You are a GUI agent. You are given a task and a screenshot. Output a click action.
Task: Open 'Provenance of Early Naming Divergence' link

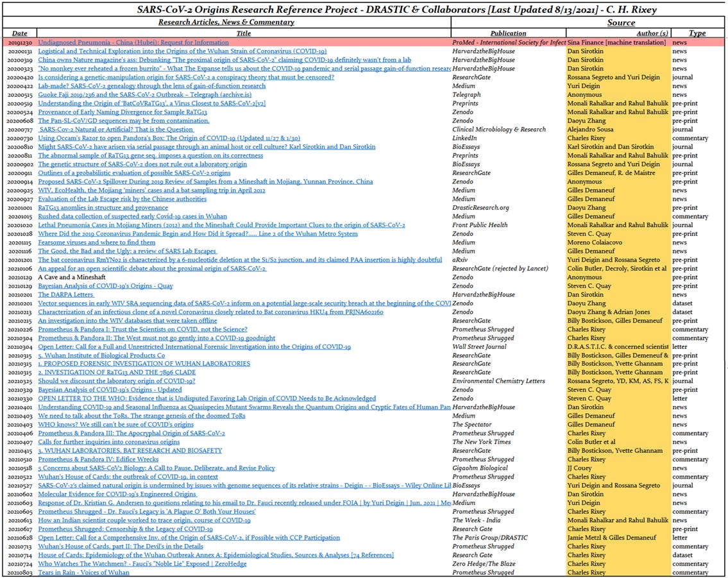[123, 112]
